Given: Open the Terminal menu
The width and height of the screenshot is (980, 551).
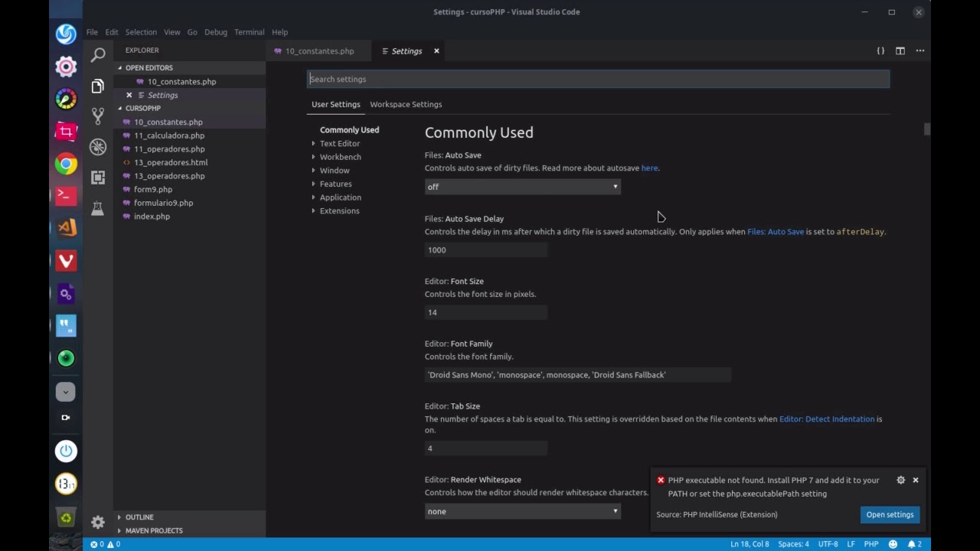Looking at the screenshot, I should click(x=249, y=32).
